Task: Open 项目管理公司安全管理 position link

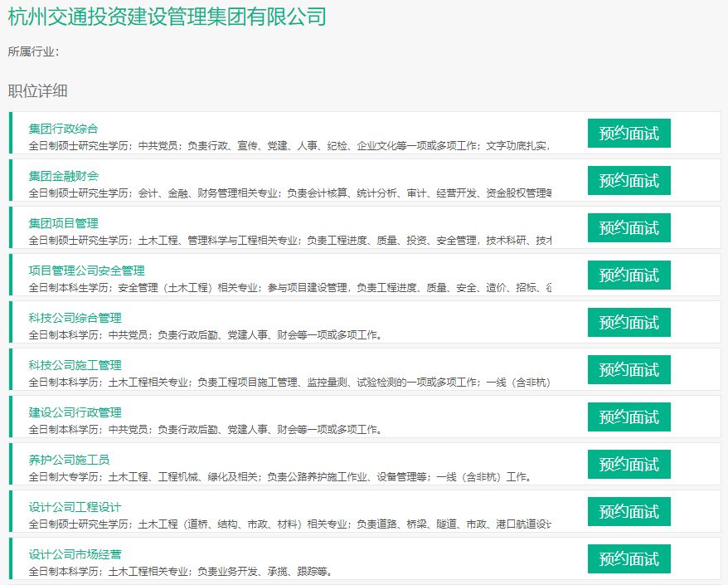Action: [87, 271]
